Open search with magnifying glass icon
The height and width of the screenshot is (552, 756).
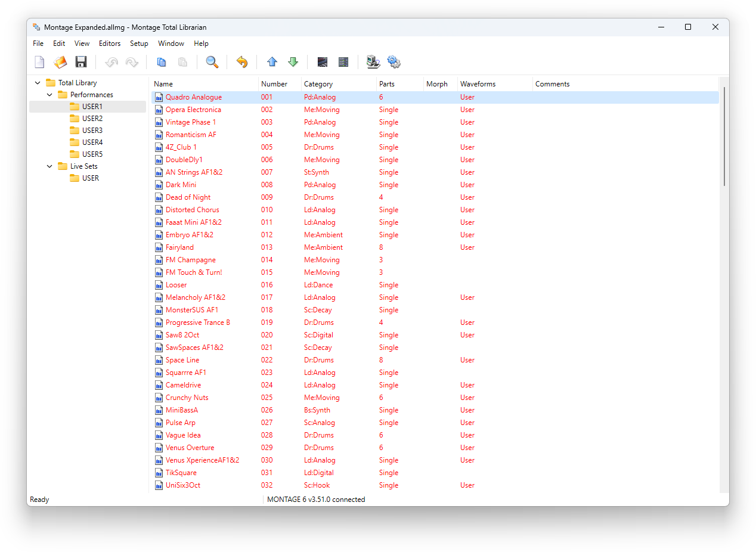(212, 62)
